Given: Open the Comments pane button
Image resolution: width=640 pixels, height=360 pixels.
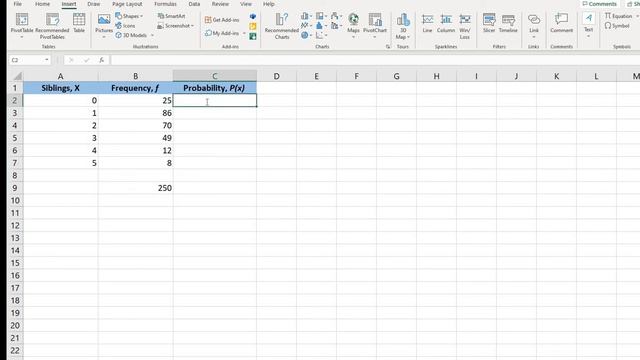Looking at the screenshot, I should (600, 4).
